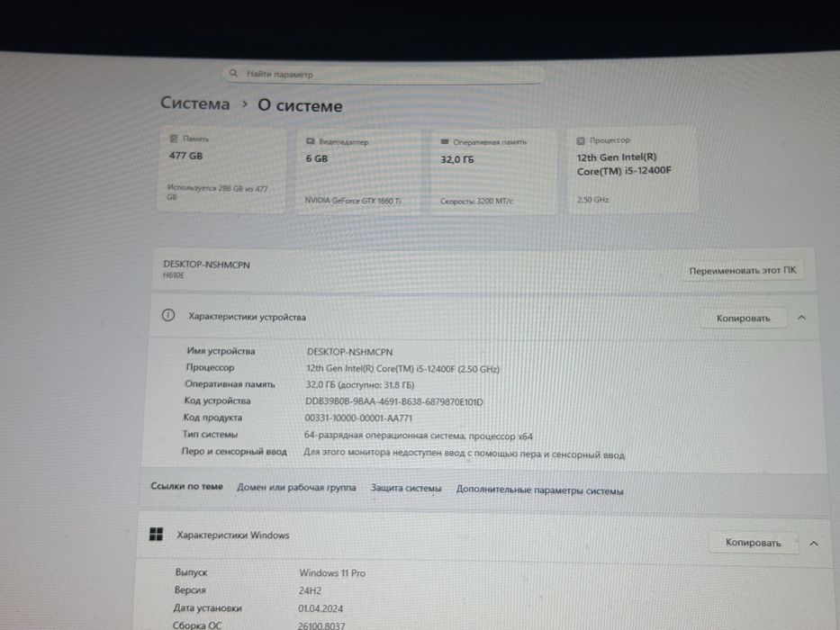This screenshot has height=630, width=840.
Task: Focus the "Найти параметр" search field
Action: point(383,75)
